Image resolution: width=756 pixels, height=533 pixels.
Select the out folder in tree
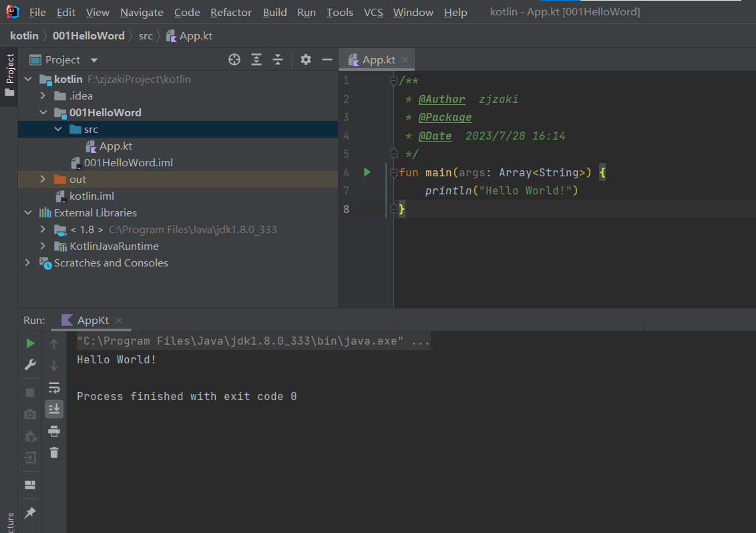[178, 179]
